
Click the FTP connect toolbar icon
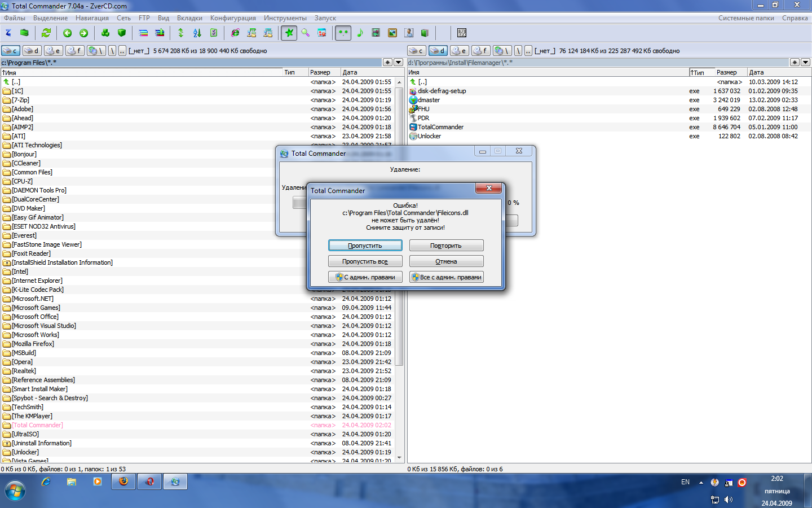click(251, 33)
